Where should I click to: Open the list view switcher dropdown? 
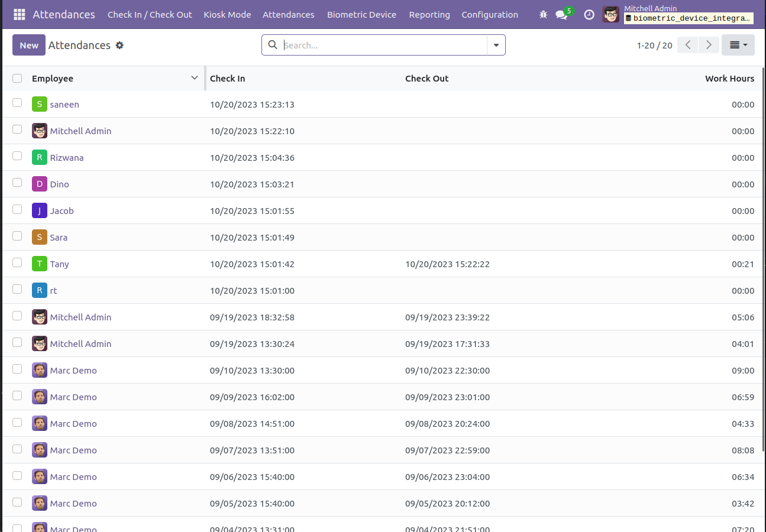click(x=738, y=45)
